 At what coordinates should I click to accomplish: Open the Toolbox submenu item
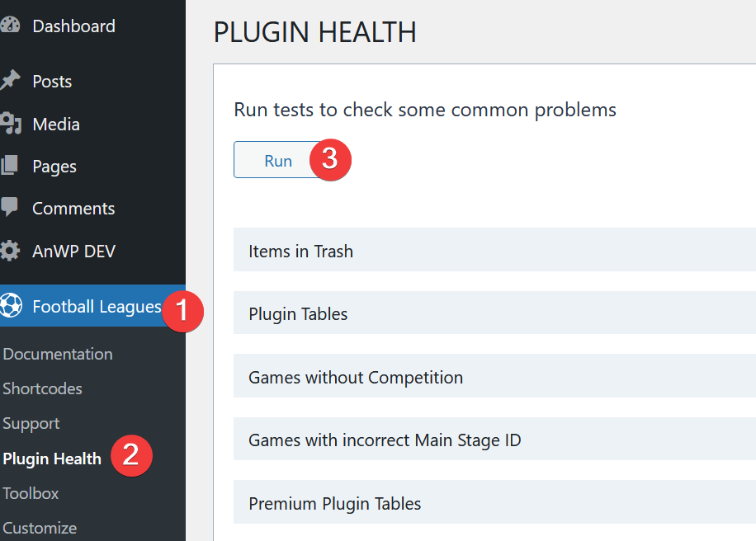click(31, 493)
